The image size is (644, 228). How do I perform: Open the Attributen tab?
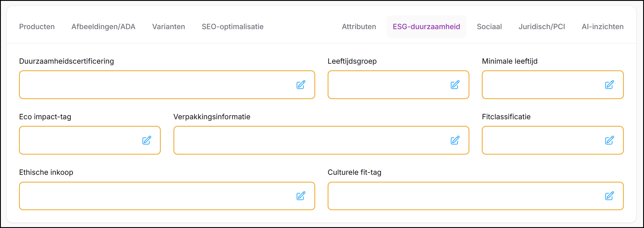[x=359, y=27]
